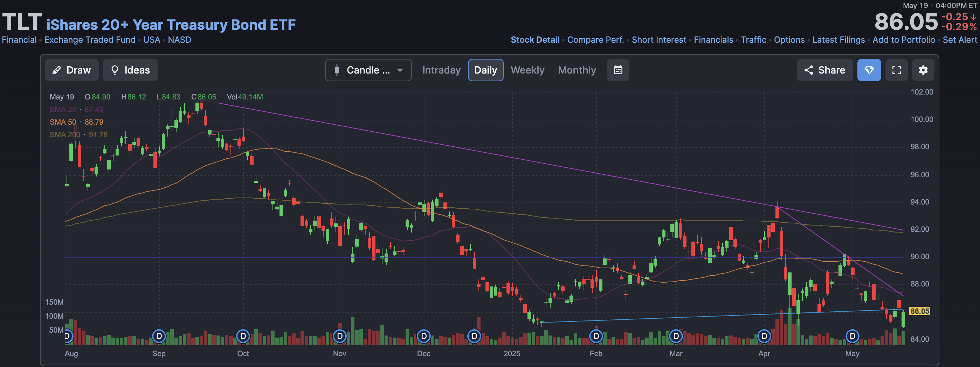This screenshot has height=367, width=980.
Task: Click the dividend marker at Dec
Action: point(424,336)
